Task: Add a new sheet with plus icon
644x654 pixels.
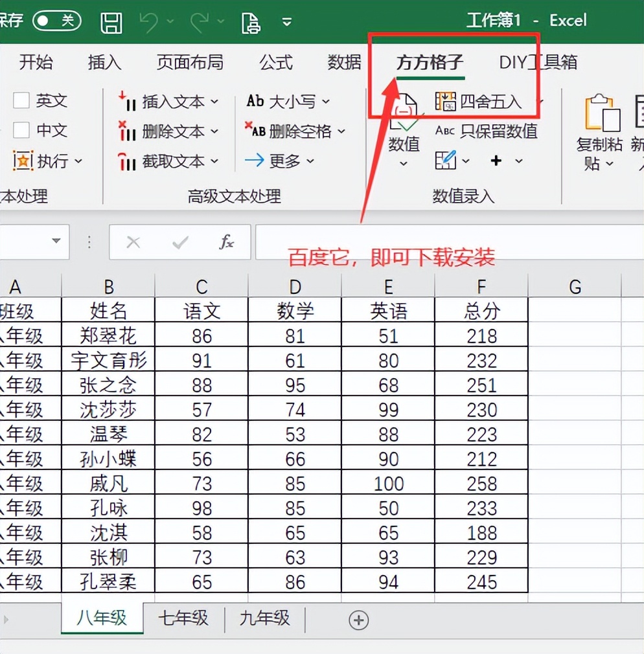Action: 358,620
